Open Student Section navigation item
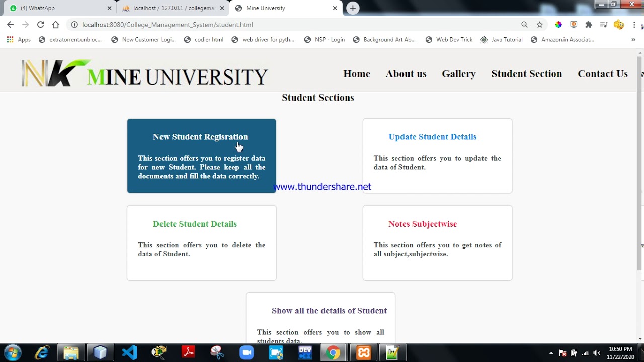 (x=527, y=74)
